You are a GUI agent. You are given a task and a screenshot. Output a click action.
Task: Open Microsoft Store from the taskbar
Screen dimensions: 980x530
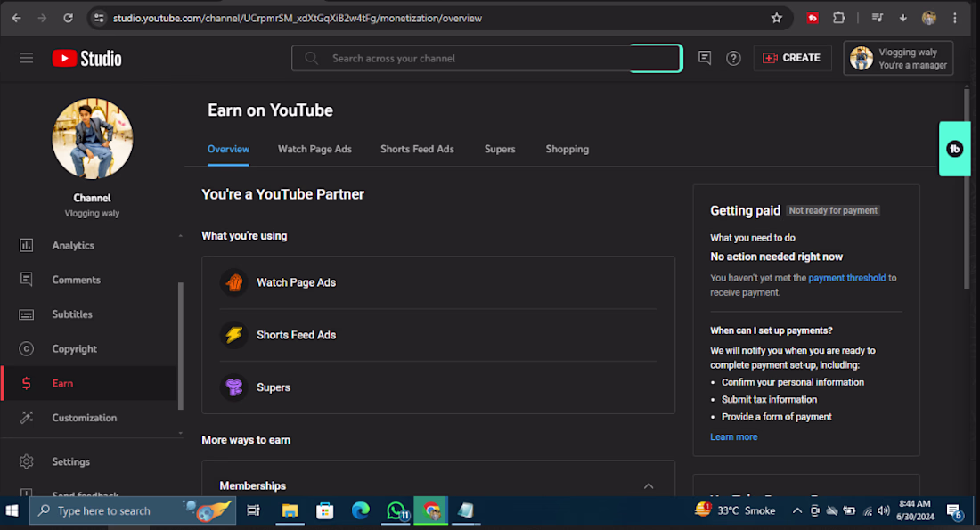(x=324, y=510)
